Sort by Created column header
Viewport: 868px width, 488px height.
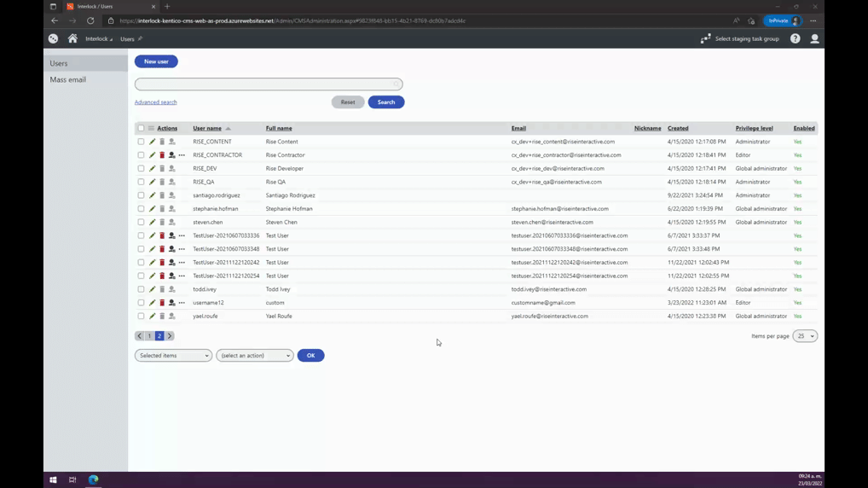point(678,128)
